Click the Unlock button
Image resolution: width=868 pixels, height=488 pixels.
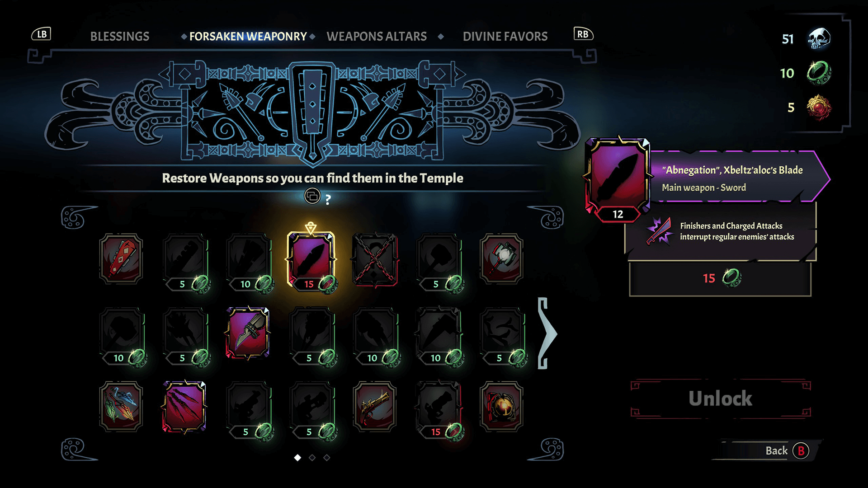point(721,399)
